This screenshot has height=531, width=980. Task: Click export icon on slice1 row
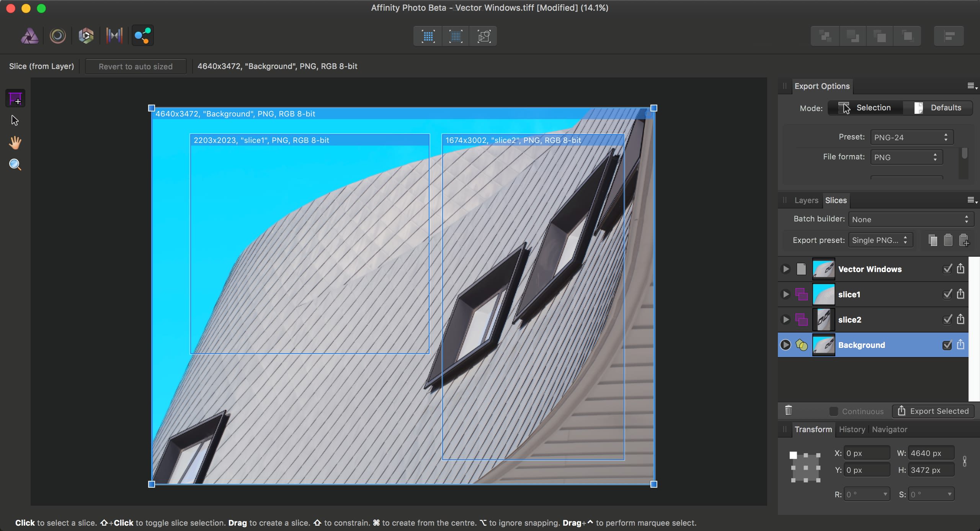(960, 294)
